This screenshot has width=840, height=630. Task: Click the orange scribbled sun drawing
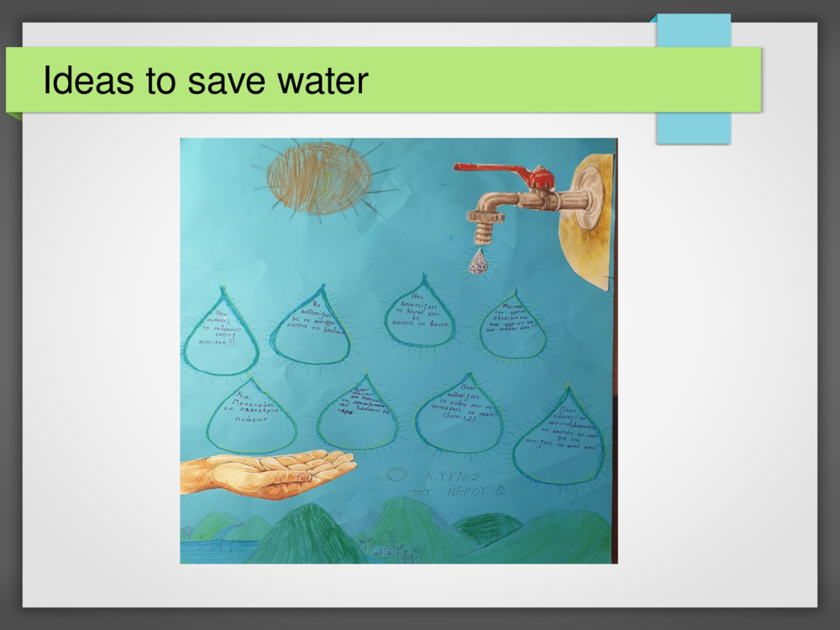[x=320, y=178]
